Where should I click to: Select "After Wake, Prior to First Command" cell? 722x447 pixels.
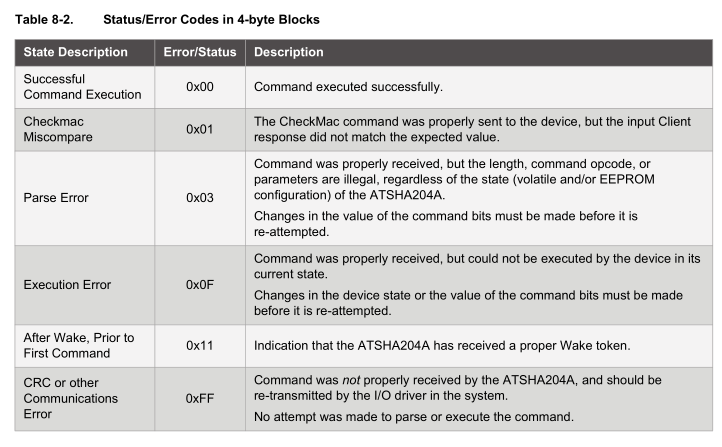pyautogui.click(x=78, y=345)
